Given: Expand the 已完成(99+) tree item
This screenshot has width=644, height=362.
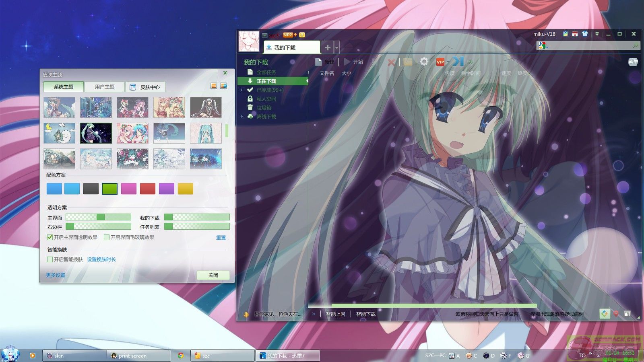Looking at the screenshot, I should tap(242, 90).
